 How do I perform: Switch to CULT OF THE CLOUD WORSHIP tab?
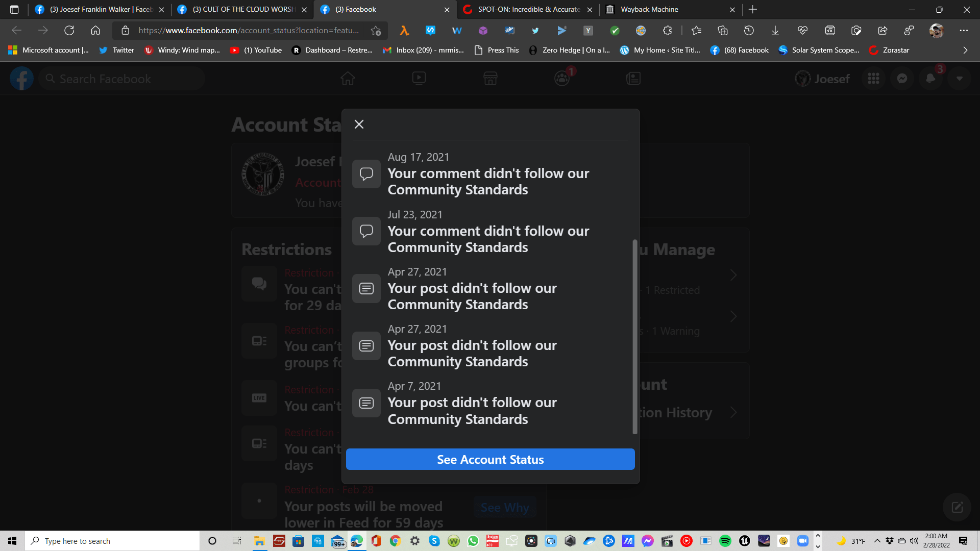[x=240, y=9]
